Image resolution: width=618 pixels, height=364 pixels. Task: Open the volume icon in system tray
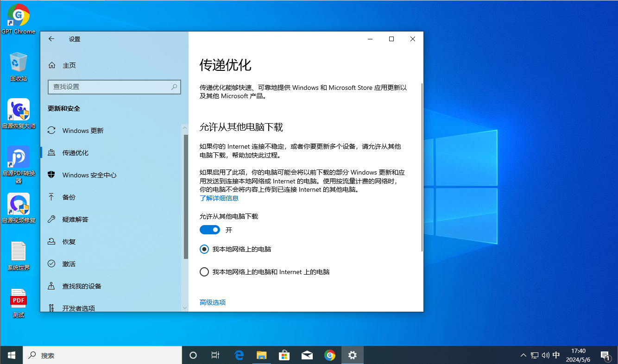point(545,355)
